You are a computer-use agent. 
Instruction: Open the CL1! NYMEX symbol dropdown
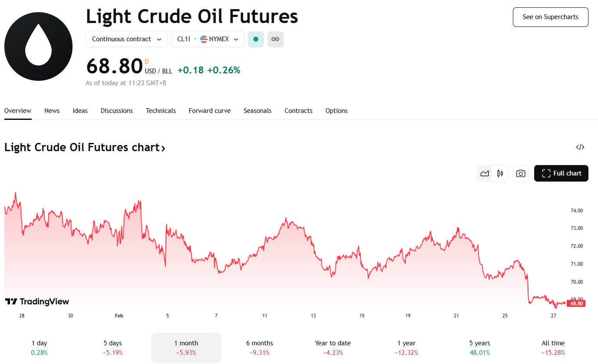click(208, 39)
